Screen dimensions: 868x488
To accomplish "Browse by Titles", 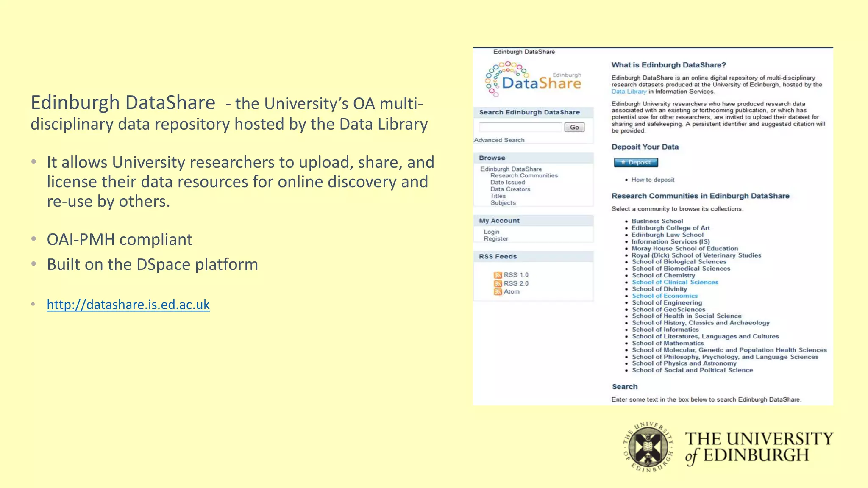I will 498,196.
